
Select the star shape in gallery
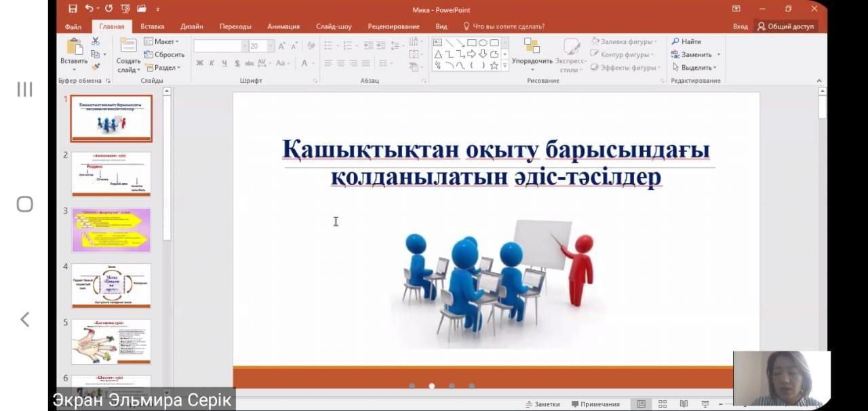[x=494, y=65]
